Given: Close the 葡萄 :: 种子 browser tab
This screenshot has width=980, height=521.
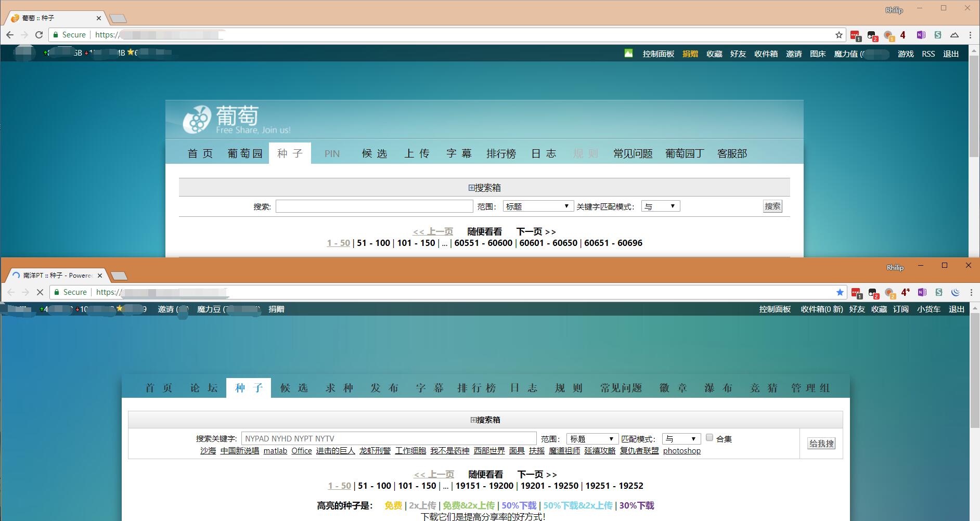Looking at the screenshot, I should (99, 18).
